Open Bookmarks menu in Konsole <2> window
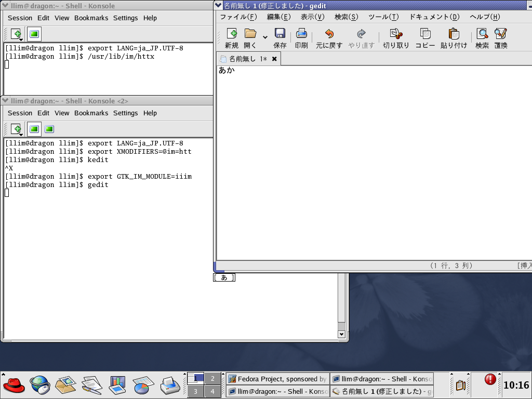532x399 pixels. pos(91,113)
